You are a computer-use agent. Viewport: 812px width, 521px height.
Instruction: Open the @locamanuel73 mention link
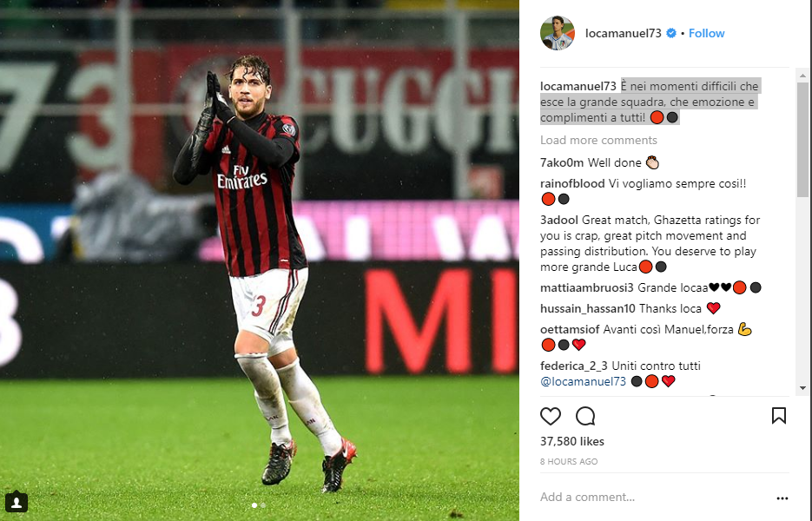pos(583,382)
